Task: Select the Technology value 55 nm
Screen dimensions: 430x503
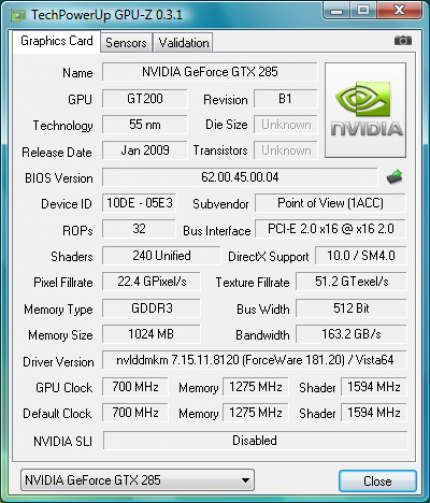Action: click(x=145, y=124)
